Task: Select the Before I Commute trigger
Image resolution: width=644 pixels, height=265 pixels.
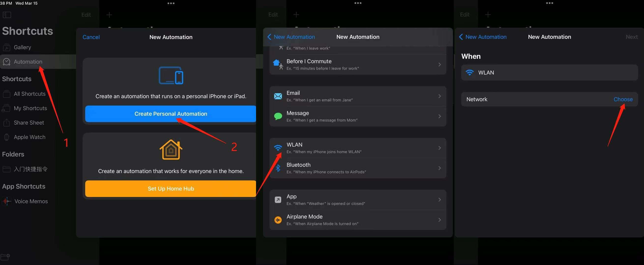Action: coord(358,65)
